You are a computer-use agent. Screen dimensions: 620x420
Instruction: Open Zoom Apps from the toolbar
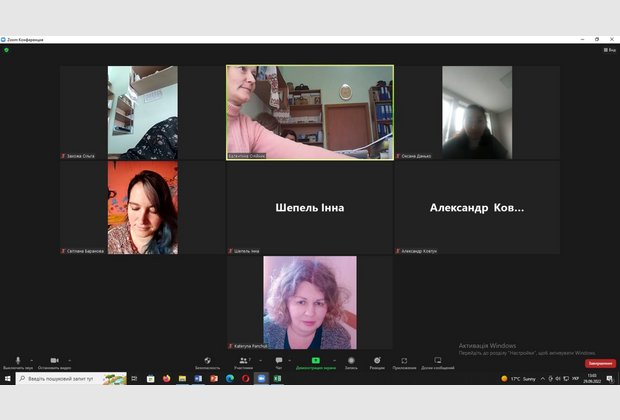[x=404, y=361]
